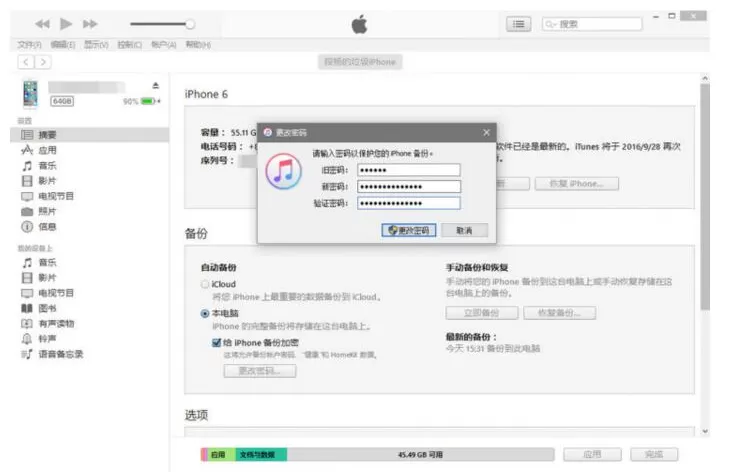Click the 立即备份 back up now button

[482, 313]
